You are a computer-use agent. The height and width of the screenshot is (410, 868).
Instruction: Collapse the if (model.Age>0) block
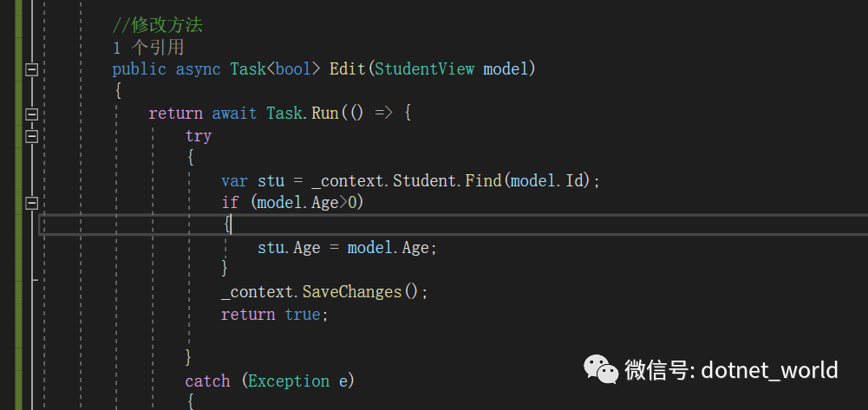tap(32, 204)
